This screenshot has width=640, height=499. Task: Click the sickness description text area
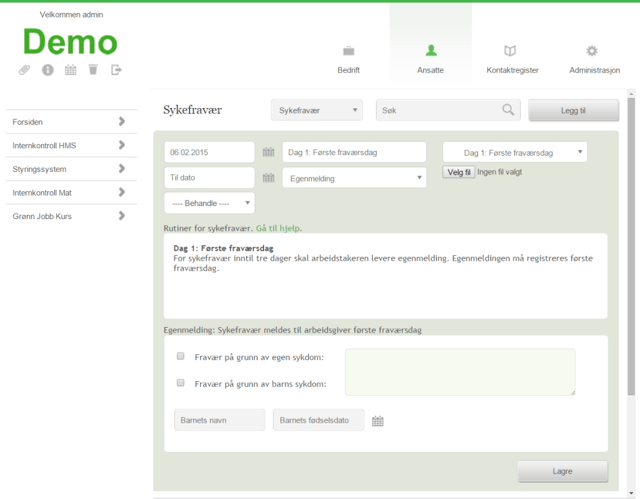tap(460, 372)
